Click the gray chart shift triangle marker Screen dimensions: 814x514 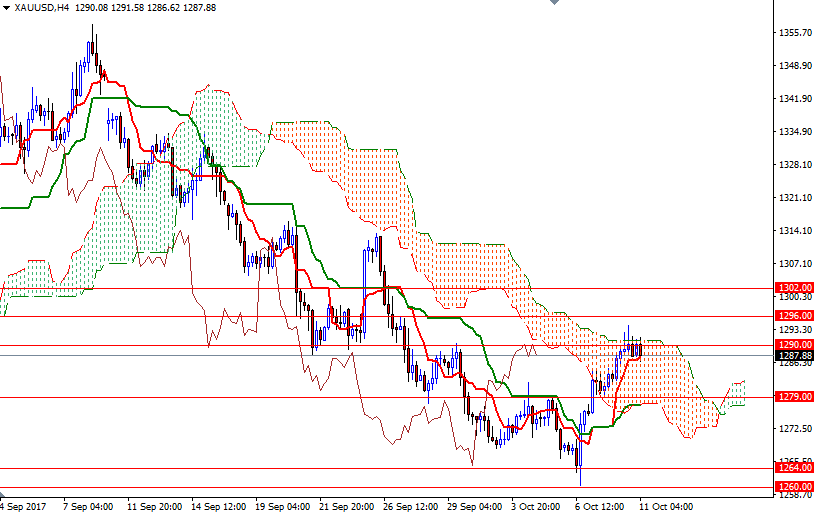pos(555,4)
